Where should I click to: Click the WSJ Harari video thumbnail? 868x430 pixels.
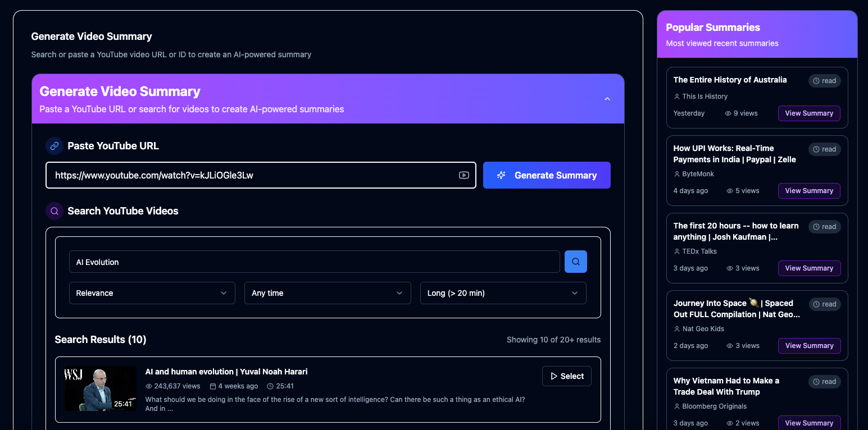coord(101,388)
